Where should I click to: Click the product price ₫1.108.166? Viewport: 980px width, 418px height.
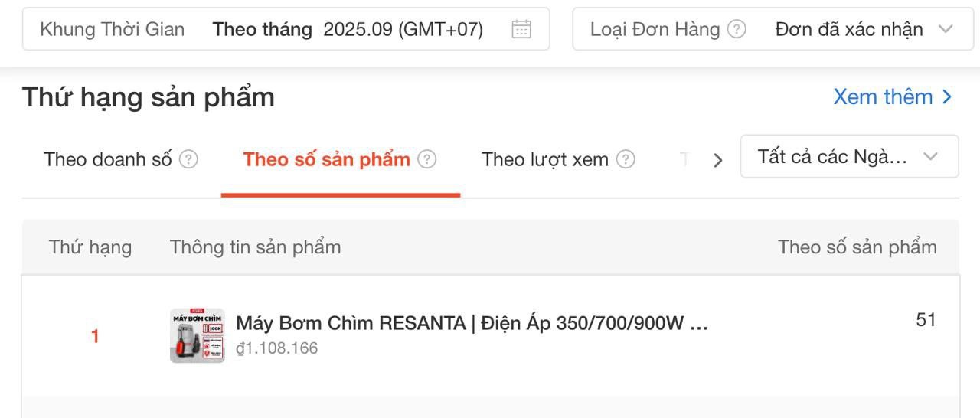coord(276,348)
